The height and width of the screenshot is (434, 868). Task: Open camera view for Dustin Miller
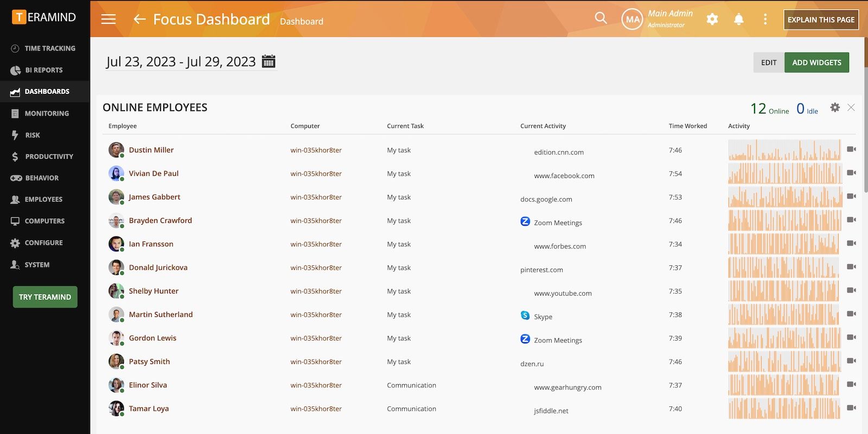click(851, 149)
